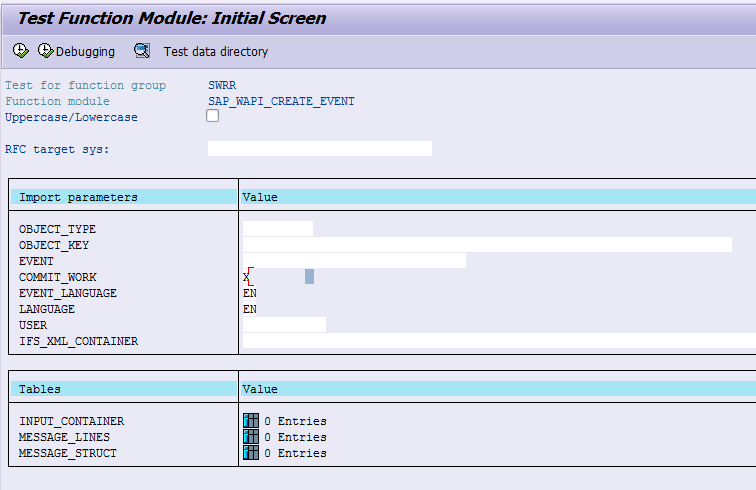Tick the Uppercase/Lowercase checkbox
756x490 pixels.
(212, 116)
